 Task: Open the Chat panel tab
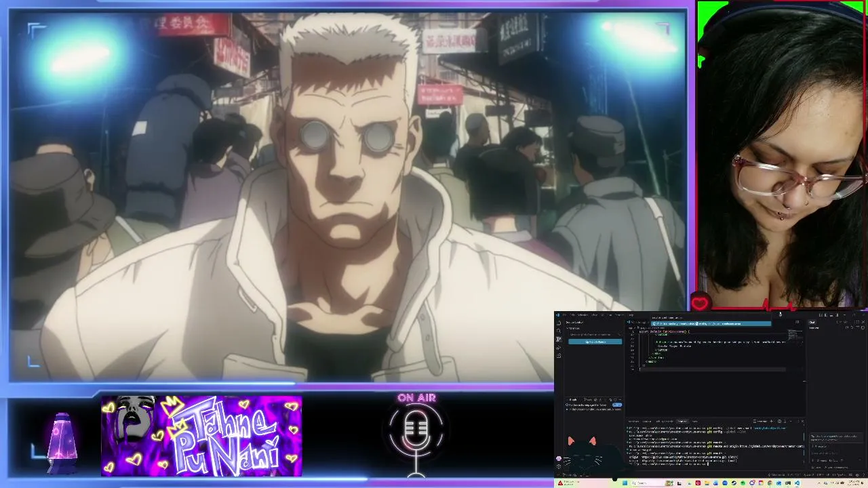[x=812, y=322]
